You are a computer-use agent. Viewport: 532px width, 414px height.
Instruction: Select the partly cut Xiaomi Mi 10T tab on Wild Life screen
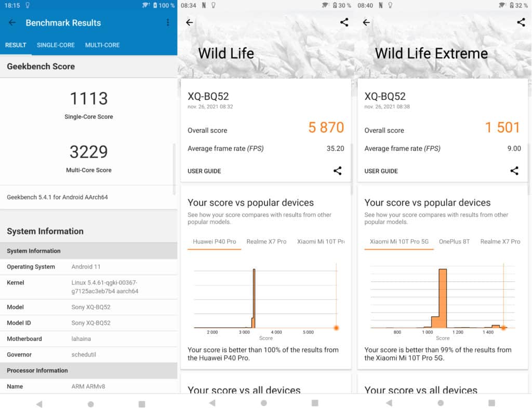point(321,241)
